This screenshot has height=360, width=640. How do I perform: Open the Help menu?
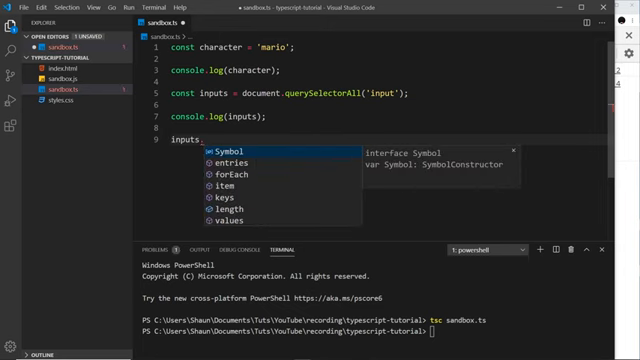point(180,7)
